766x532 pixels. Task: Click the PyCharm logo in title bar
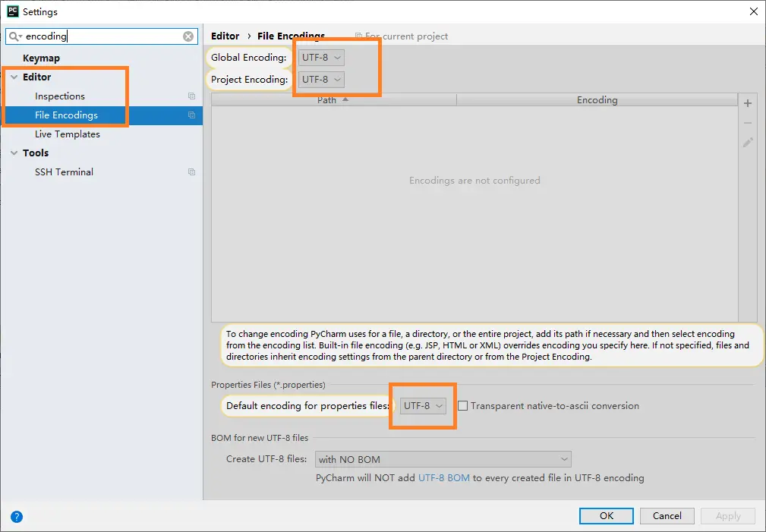point(12,11)
